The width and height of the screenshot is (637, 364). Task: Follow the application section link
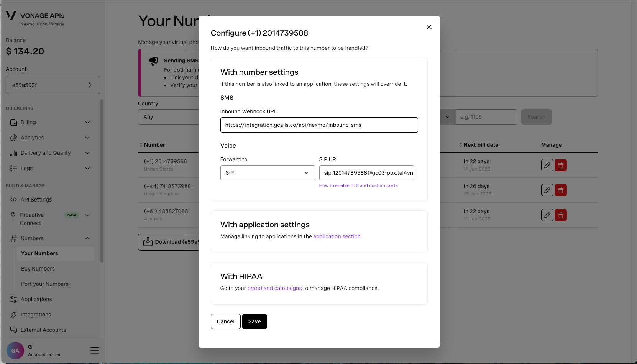[337, 236]
